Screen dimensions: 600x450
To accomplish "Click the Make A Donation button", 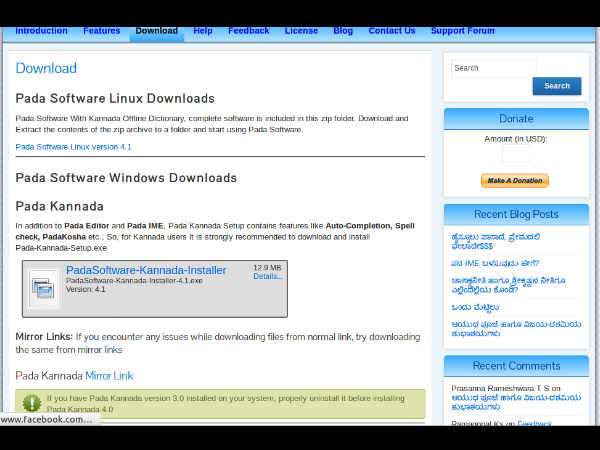I will [515, 181].
